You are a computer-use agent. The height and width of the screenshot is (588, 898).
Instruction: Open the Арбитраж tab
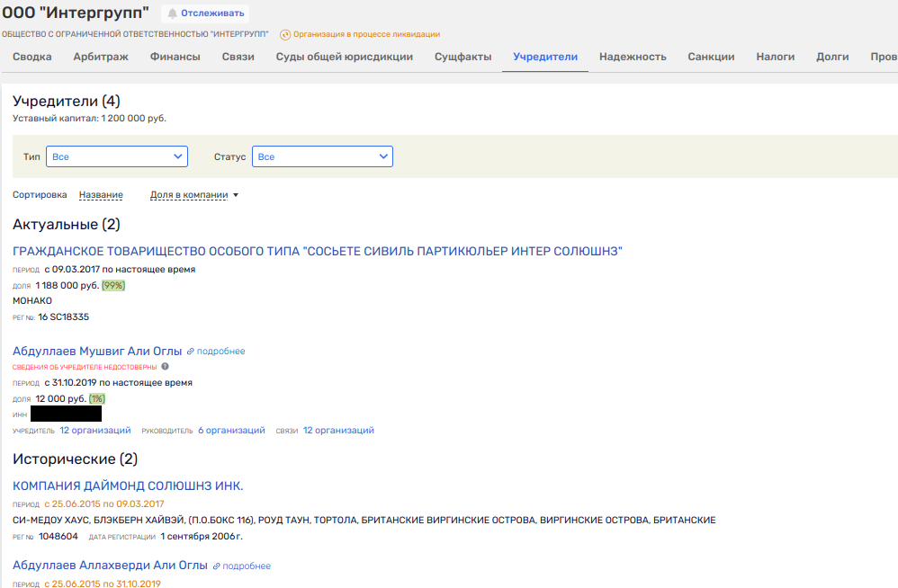point(101,57)
